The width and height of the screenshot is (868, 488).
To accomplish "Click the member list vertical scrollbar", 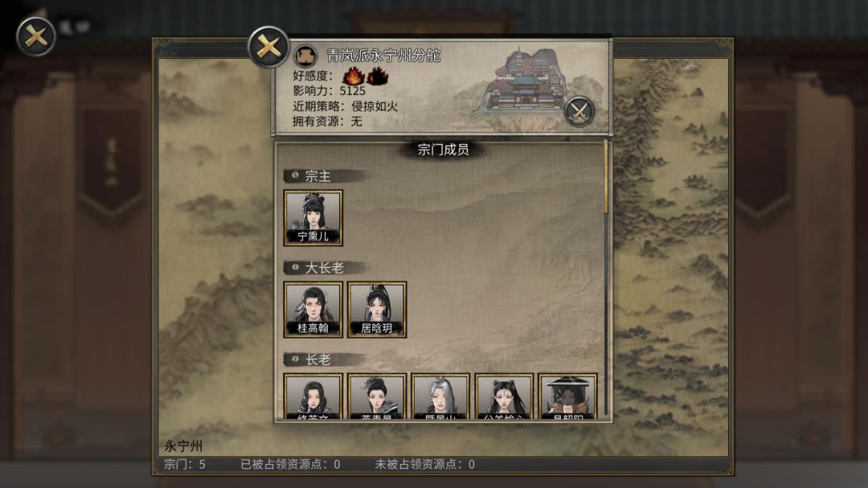I will coord(606,177).
